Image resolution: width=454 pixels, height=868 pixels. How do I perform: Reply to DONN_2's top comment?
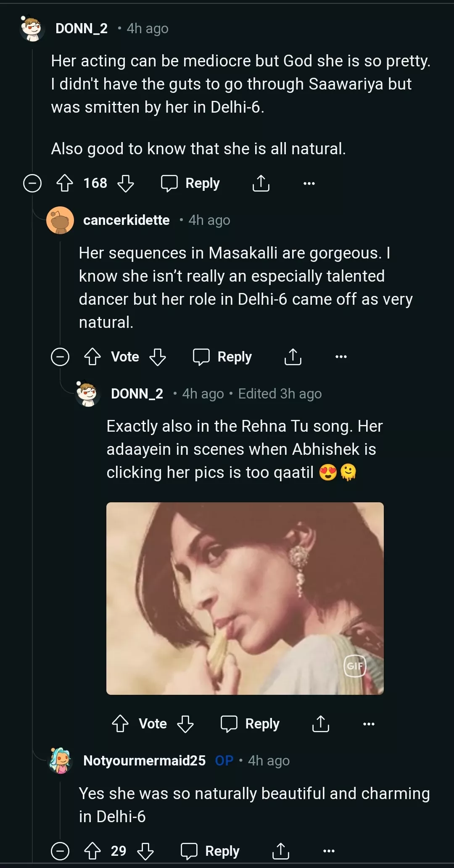click(191, 183)
